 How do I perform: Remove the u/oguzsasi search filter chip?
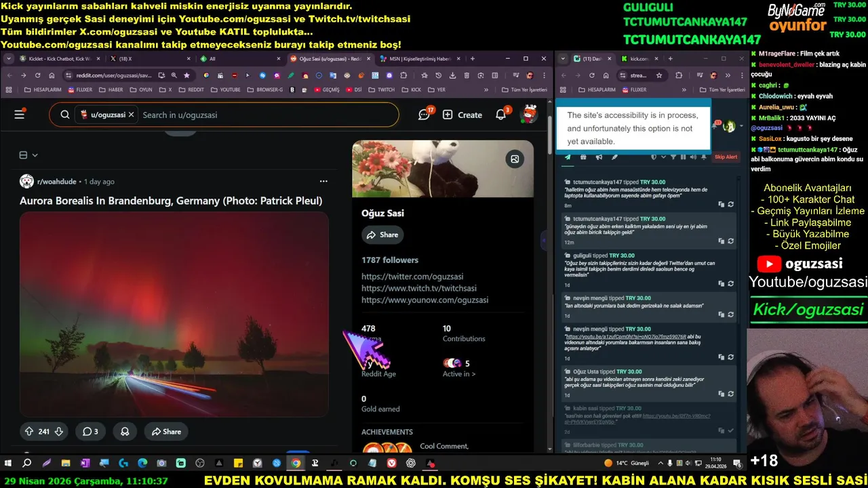pyautogui.click(x=132, y=115)
